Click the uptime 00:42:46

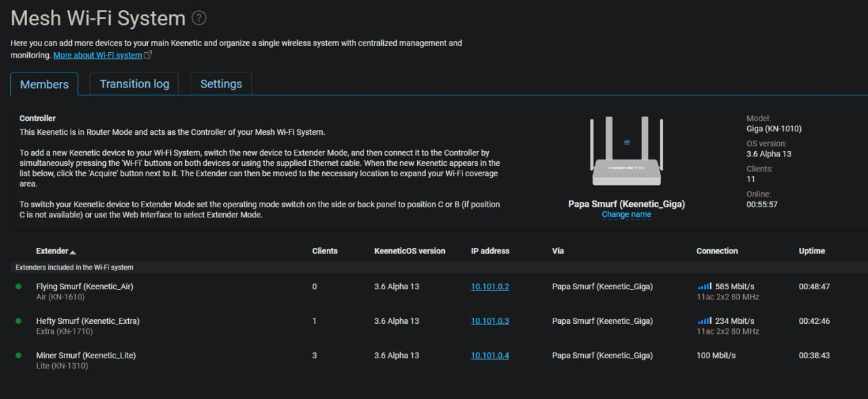(814, 321)
